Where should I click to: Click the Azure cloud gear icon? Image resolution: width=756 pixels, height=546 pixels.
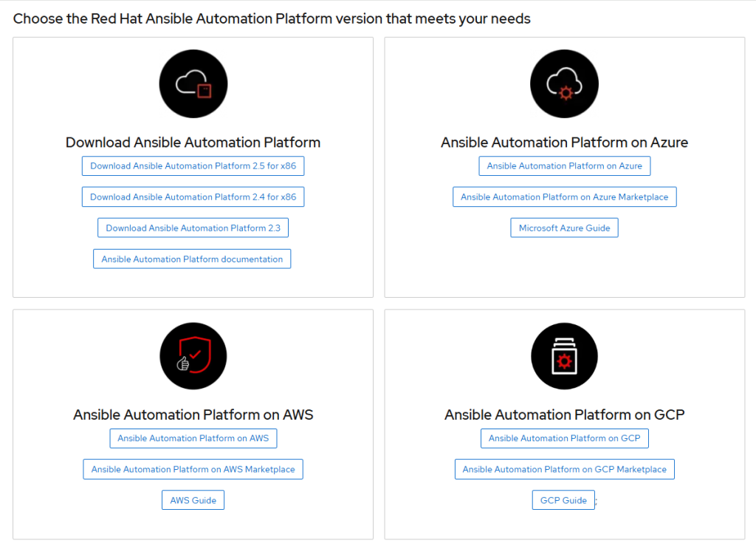(x=564, y=84)
